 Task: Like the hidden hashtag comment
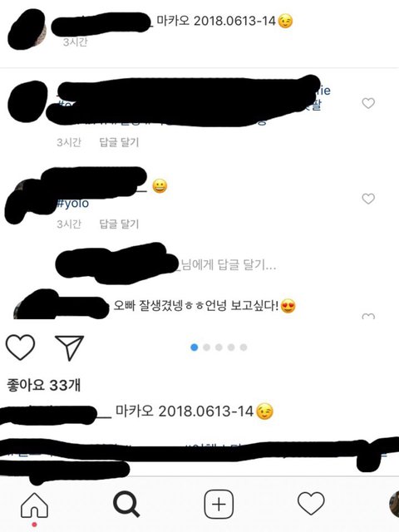click(368, 103)
